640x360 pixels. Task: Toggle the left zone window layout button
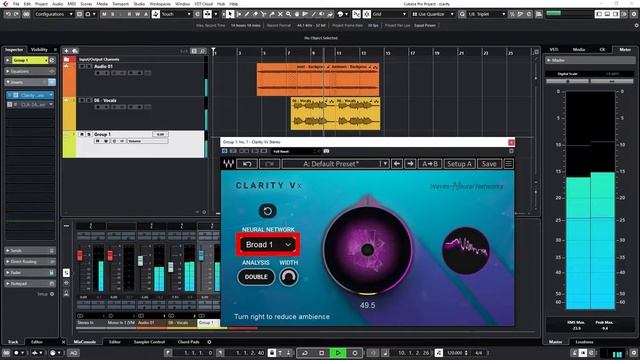pyautogui.click(x=599, y=14)
